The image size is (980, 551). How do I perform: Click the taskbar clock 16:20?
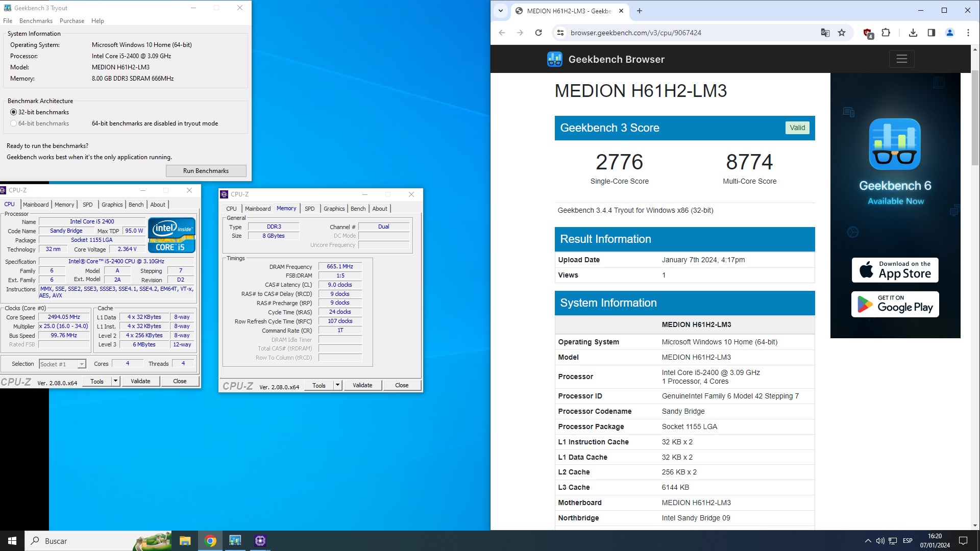(x=935, y=541)
